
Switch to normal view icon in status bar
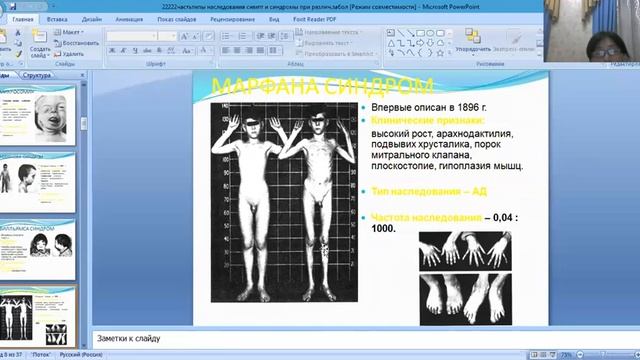pyautogui.click(x=534, y=355)
